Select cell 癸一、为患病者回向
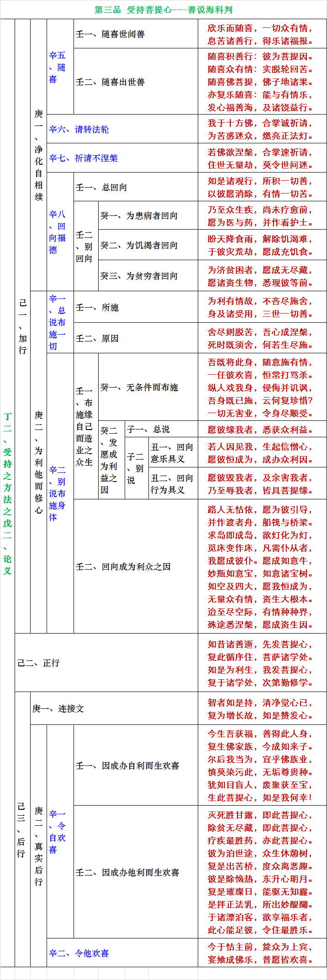The image size is (327, 980). pos(148,215)
